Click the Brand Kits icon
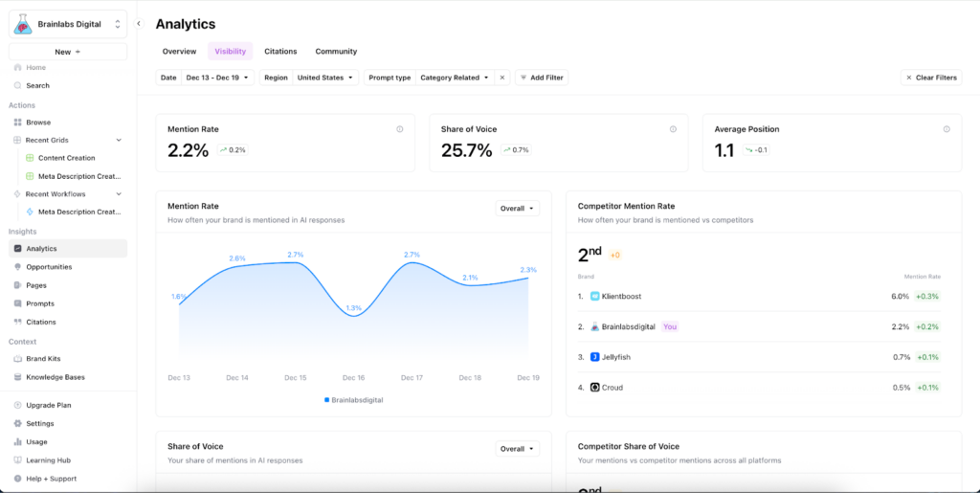This screenshot has height=493, width=980. (x=17, y=359)
